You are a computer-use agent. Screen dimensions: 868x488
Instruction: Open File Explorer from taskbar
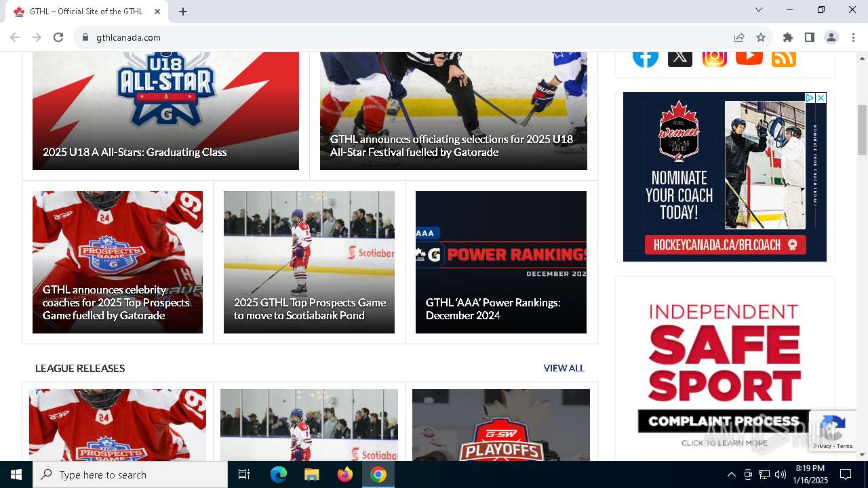(x=311, y=474)
